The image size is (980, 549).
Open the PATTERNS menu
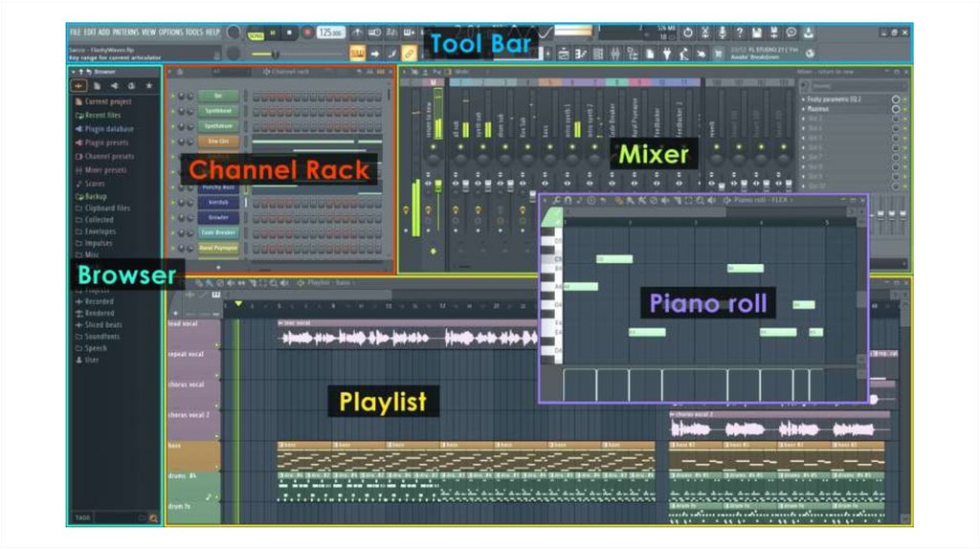coord(125,33)
